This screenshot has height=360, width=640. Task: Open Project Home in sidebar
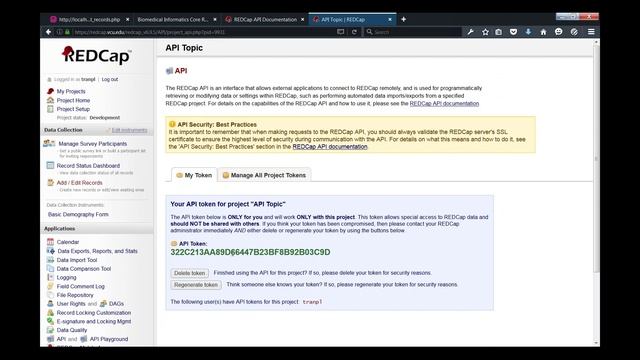click(73, 100)
